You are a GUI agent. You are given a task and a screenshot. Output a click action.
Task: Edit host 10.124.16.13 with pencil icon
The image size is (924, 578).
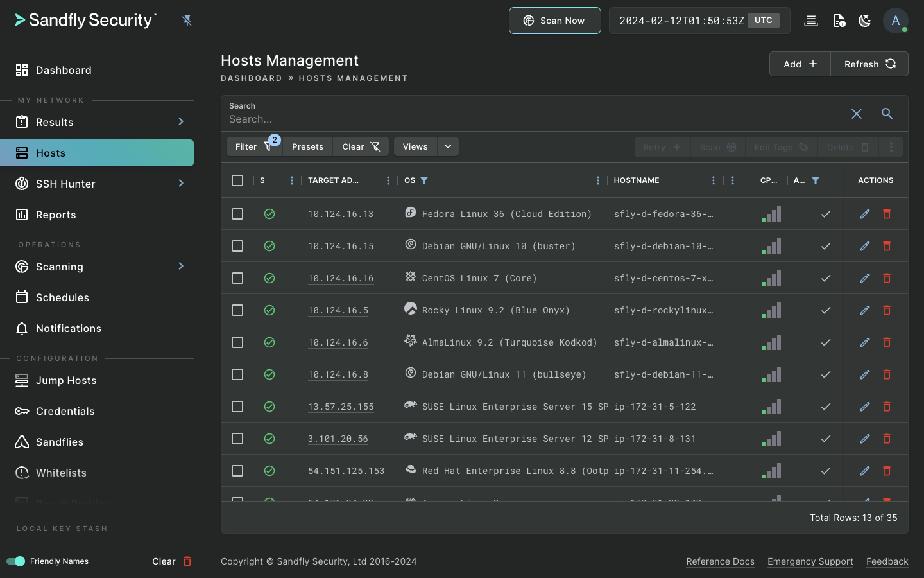pos(865,214)
